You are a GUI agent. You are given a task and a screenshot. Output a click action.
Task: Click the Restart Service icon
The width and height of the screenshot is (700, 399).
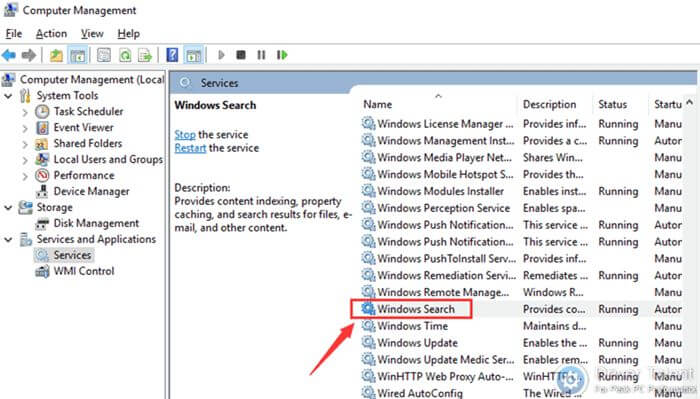(282, 55)
